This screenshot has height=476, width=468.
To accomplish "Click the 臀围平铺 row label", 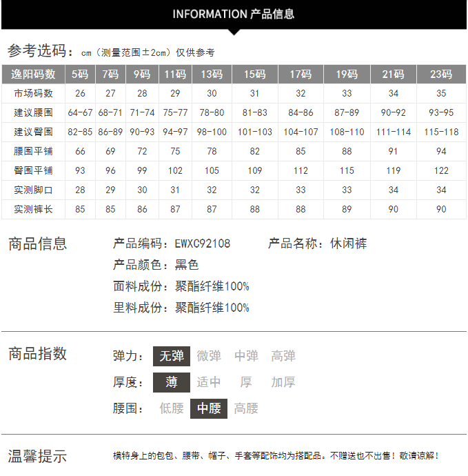I will (x=33, y=170).
